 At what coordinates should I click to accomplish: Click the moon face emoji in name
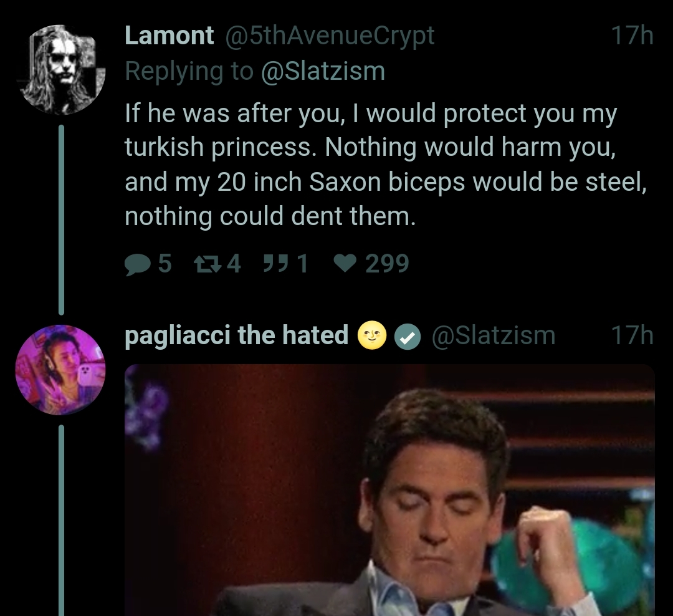pyautogui.click(x=371, y=335)
